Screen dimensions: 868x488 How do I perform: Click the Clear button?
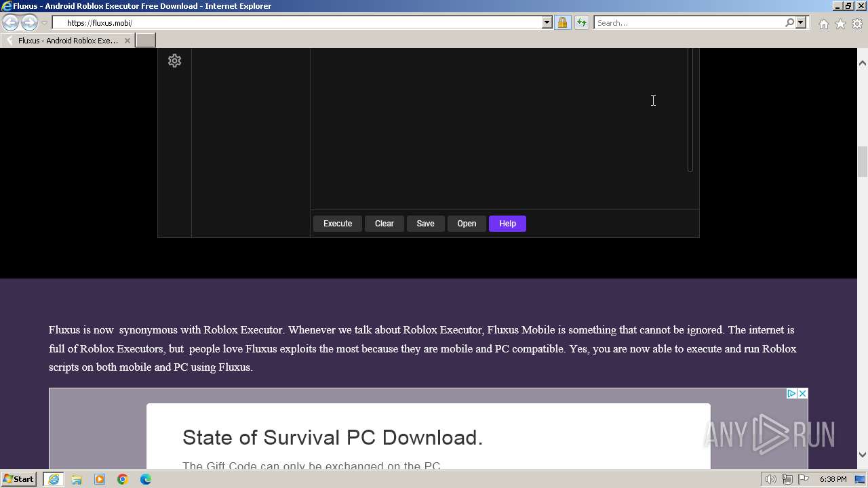384,224
